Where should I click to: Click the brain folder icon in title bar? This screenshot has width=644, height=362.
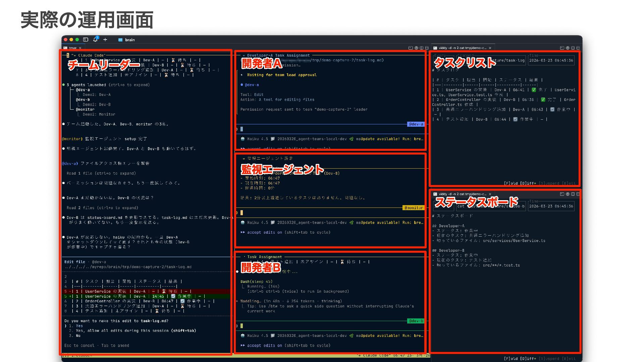pos(120,40)
